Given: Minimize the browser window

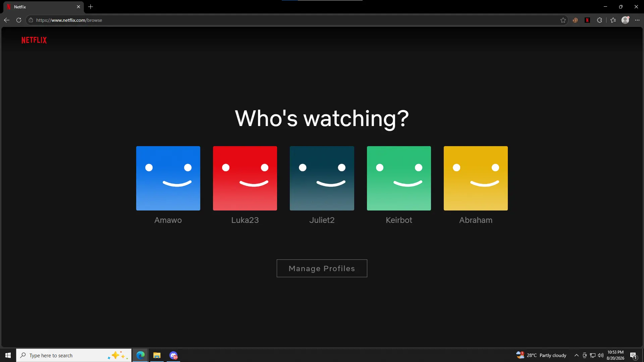Looking at the screenshot, I should tap(605, 7).
